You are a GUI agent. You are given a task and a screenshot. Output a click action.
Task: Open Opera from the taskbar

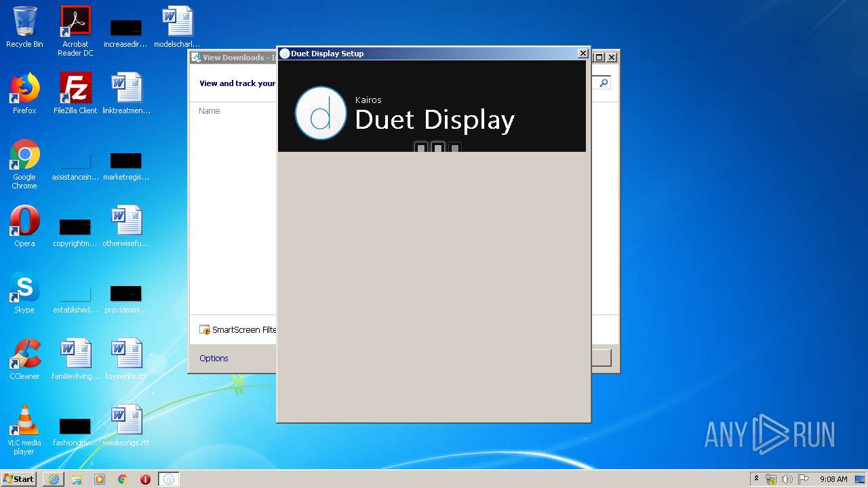(145, 479)
